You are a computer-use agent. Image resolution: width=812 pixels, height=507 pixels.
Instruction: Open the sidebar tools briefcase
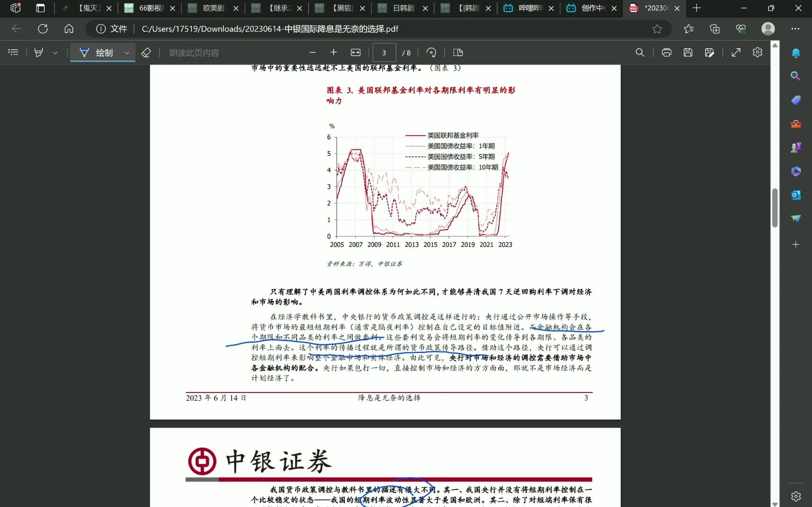coord(796,124)
